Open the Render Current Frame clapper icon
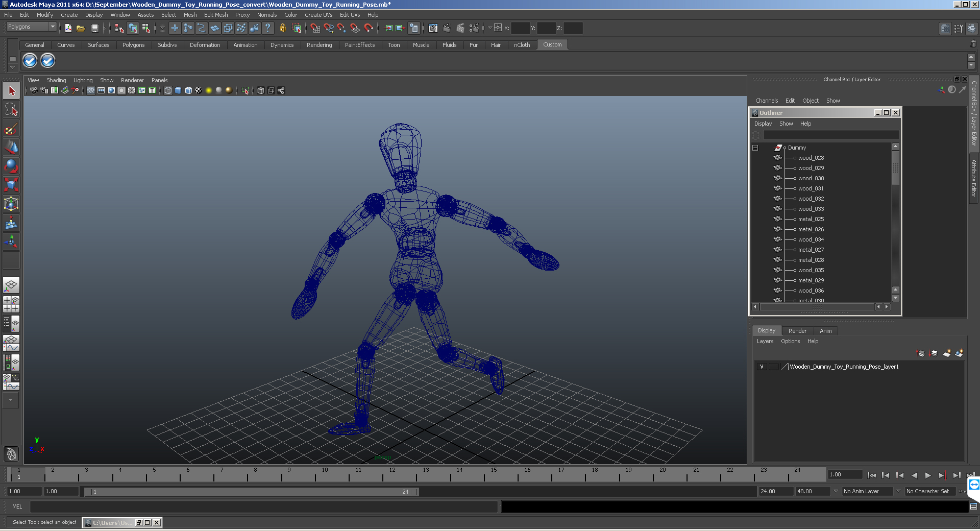This screenshot has height=531, width=980. [447, 28]
